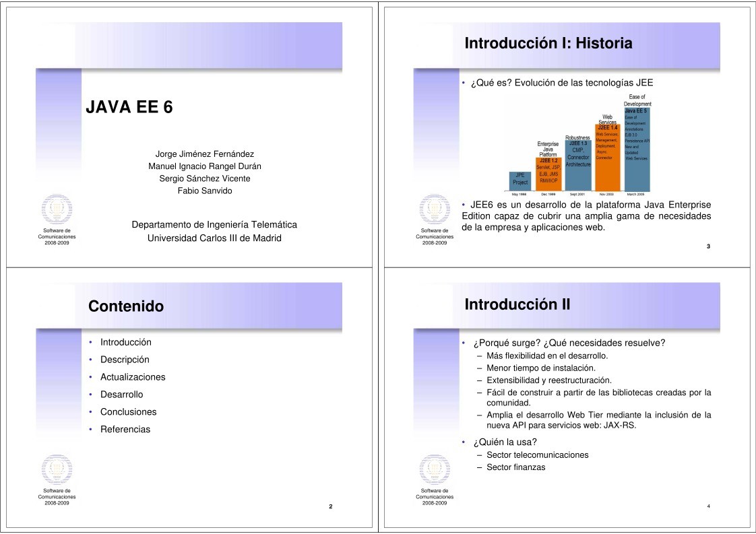Click the "Ease of Development" label above Java EE 5
The height and width of the screenshot is (534, 756).
click(x=637, y=100)
